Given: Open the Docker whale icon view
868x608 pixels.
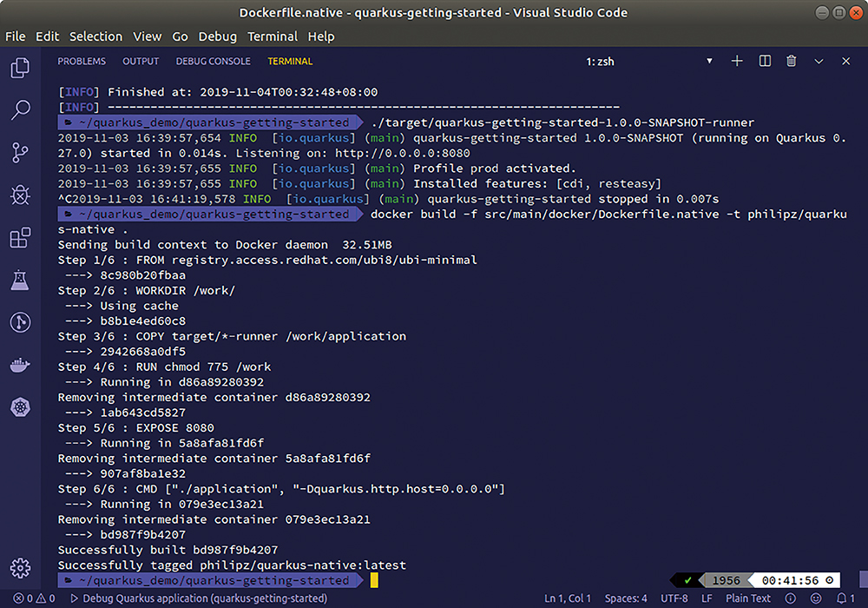Looking at the screenshot, I should point(20,364).
